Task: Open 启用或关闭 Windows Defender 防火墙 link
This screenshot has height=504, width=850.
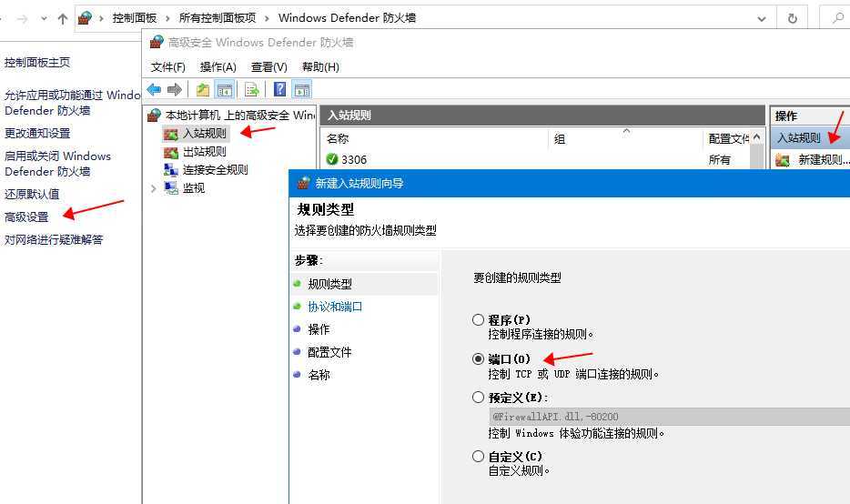Action: point(57,164)
